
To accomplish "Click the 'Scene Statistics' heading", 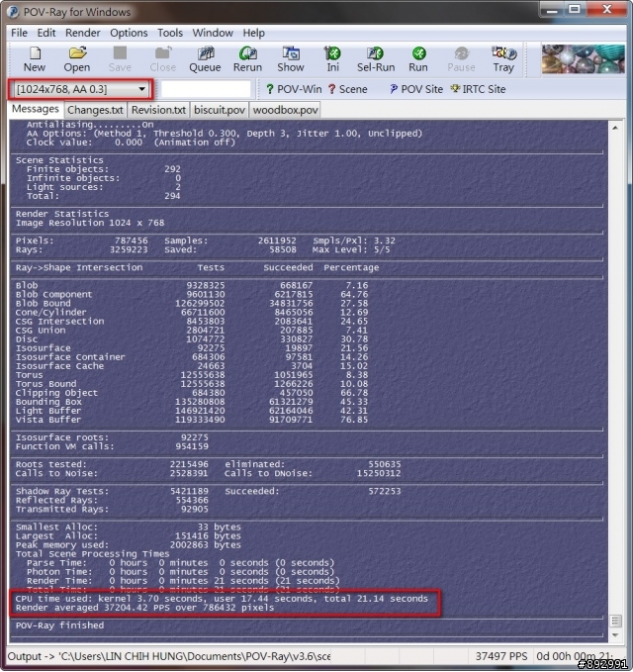I will [59, 160].
